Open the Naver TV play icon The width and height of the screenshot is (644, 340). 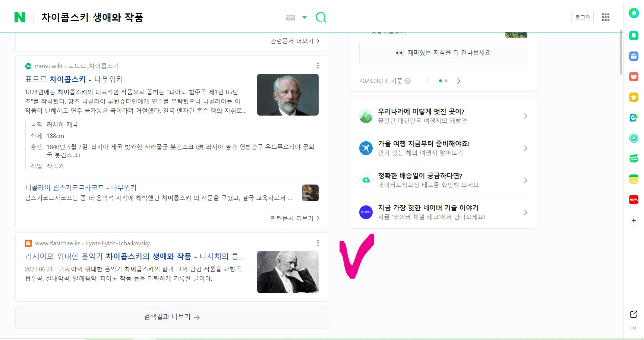point(634,138)
